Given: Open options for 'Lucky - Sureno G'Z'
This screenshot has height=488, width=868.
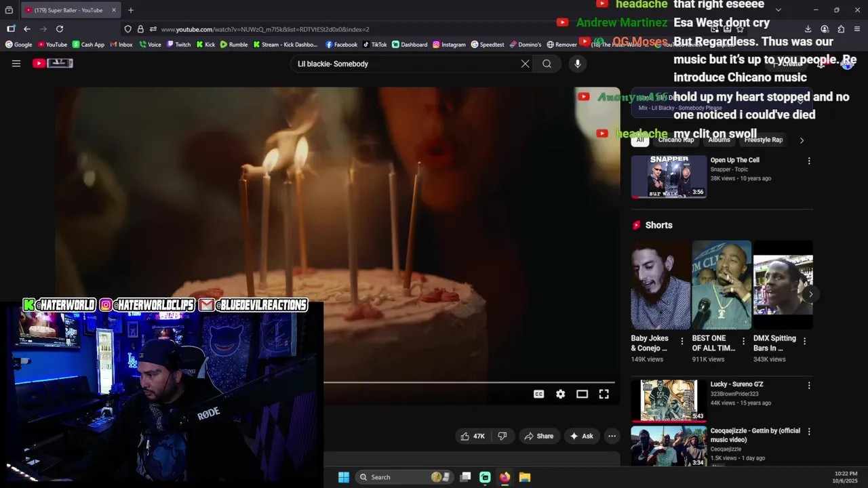Looking at the screenshot, I should (x=808, y=385).
